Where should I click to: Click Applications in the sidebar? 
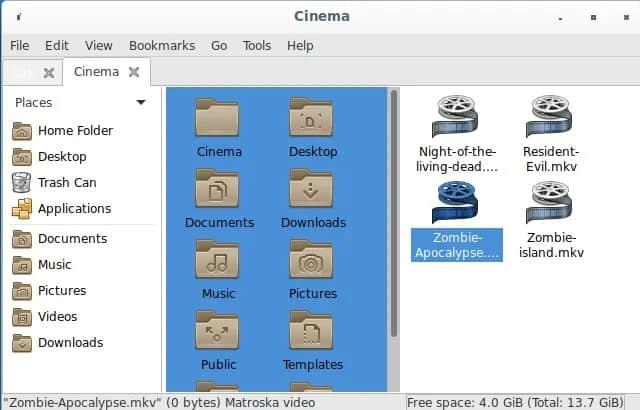point(74,209)
